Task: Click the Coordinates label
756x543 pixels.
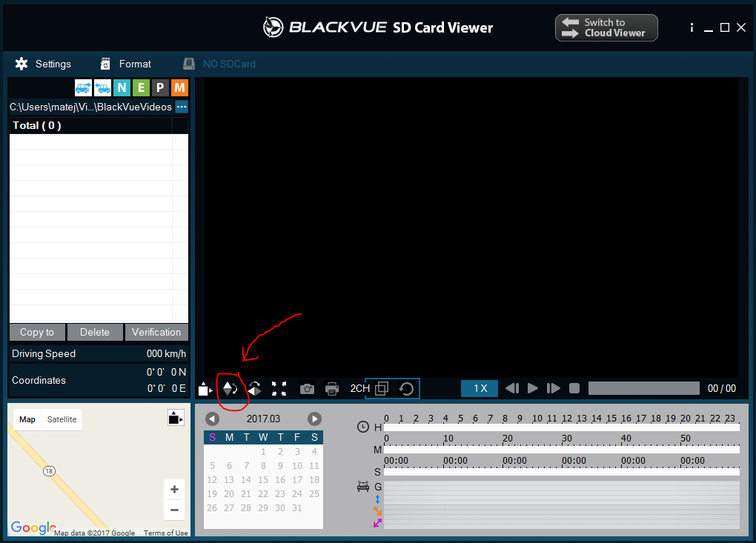Action: coord(39,380)
